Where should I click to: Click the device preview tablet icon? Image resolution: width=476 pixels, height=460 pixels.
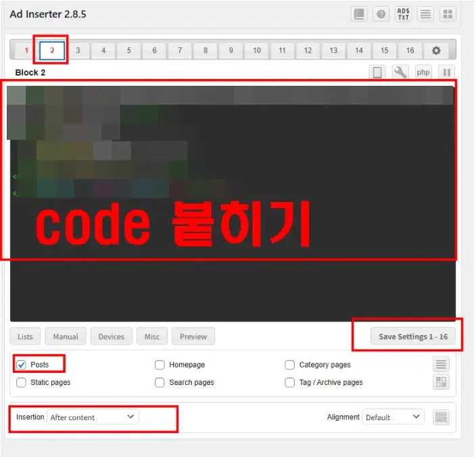pyautogui.click(x=377, y=72)
